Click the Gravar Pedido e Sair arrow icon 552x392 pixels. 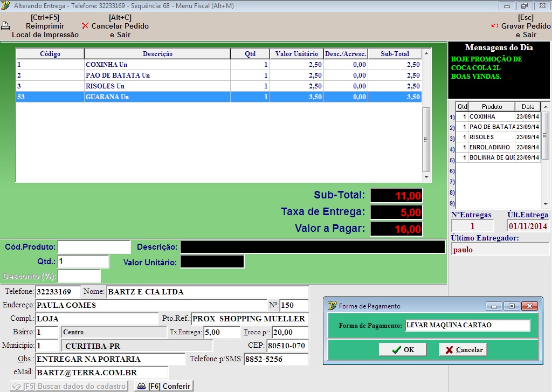pos(495,26)
